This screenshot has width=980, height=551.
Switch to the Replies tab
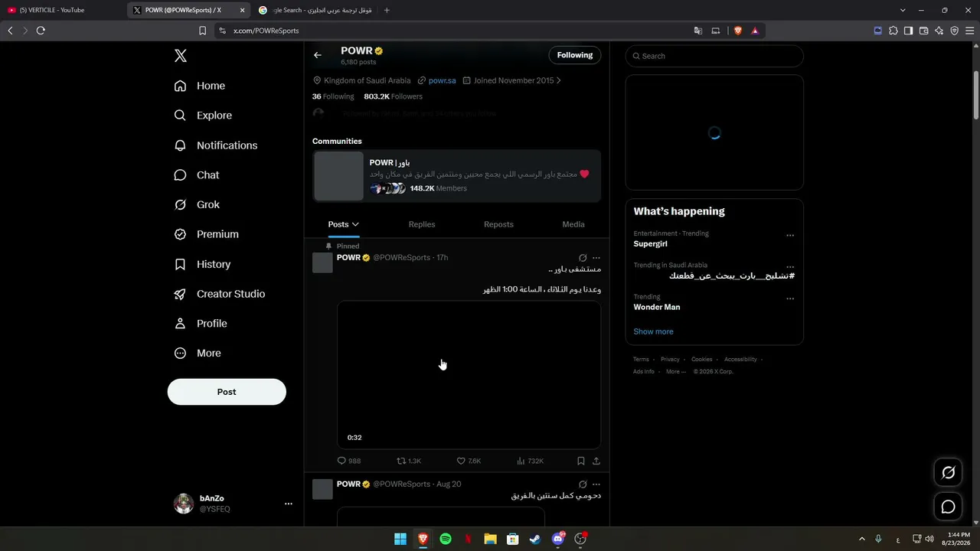(422, 224)
